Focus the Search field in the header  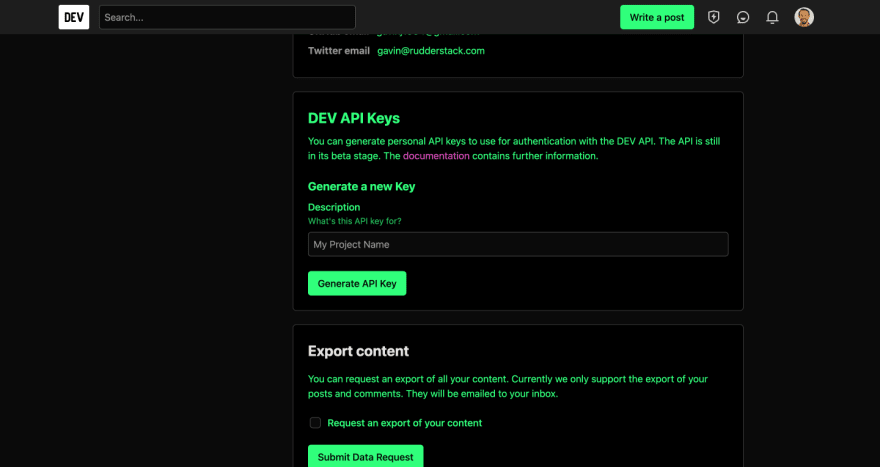(227, 17)
